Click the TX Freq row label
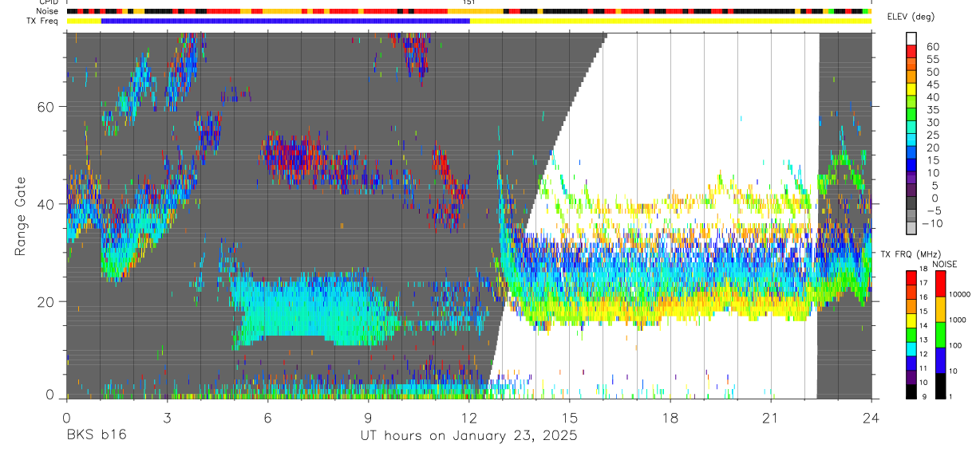 tap(41, 21)
